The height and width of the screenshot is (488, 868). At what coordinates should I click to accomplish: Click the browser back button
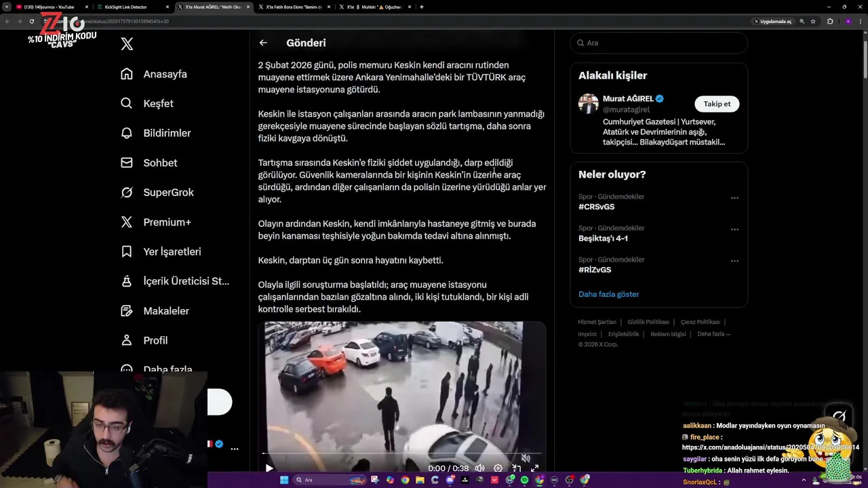(7, 21)
